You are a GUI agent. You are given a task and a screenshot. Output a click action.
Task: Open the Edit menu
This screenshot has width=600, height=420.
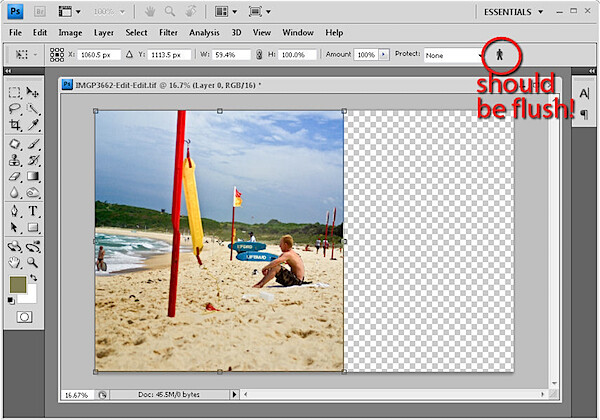[40, 33]
